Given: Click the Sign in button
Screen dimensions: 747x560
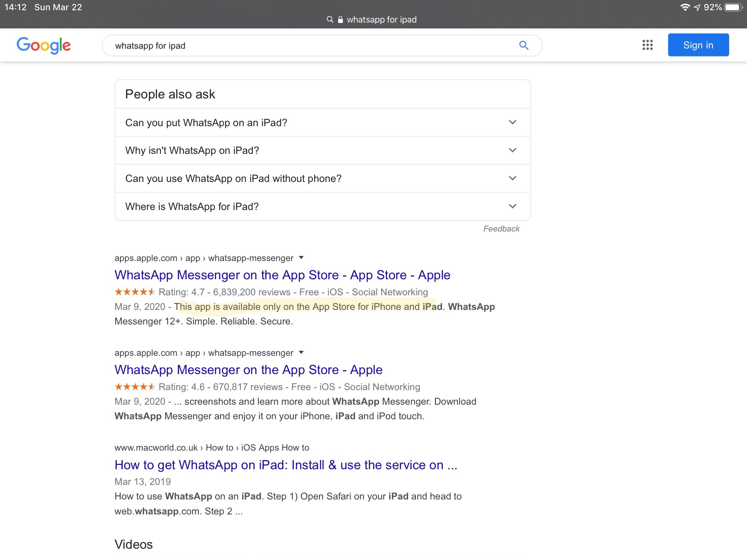Looking at the screenshot, I should tap(698, 45).
